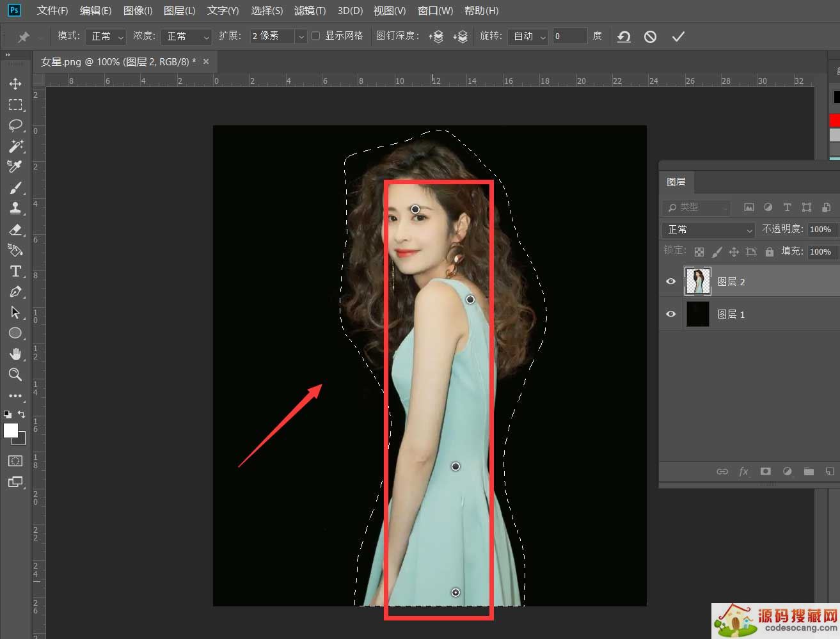
Task: Select the Lasso tool
Action: pyautogui.click(x=15, y=125)
